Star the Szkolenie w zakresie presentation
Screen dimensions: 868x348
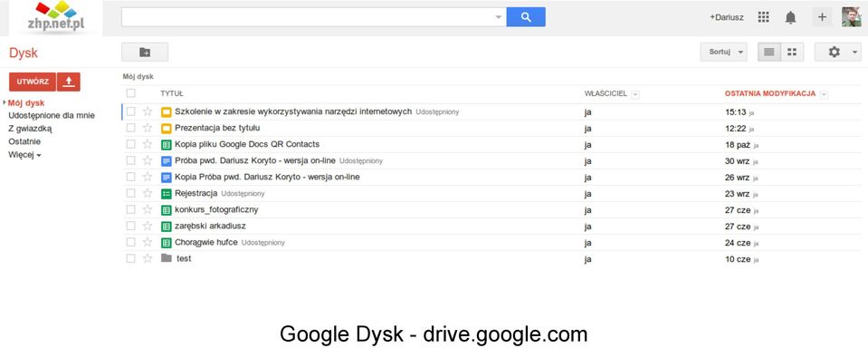148,111
